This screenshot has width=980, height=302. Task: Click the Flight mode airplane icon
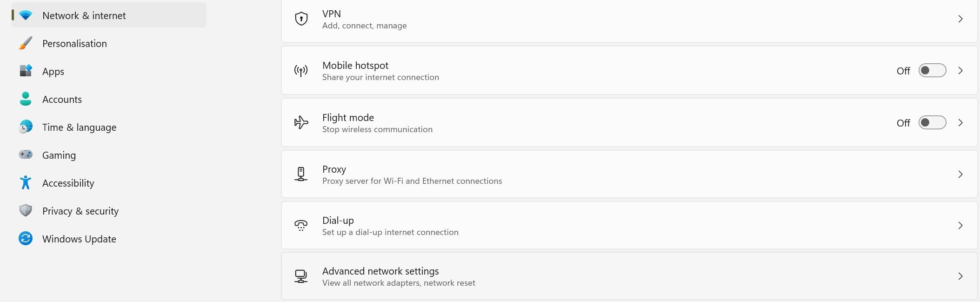tap(301, 122)
